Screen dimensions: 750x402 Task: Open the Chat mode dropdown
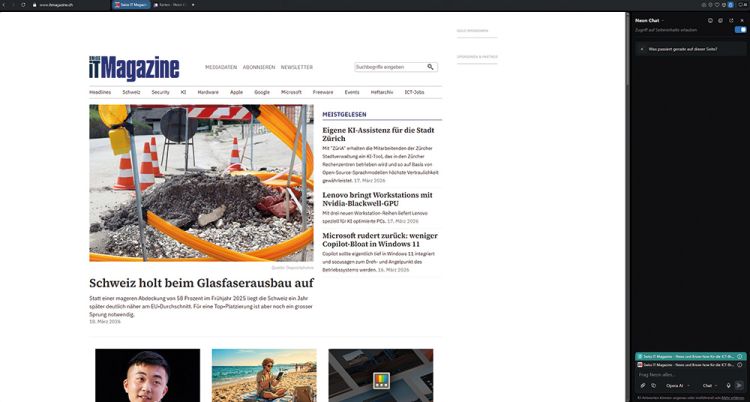click(x=710, y=385)
